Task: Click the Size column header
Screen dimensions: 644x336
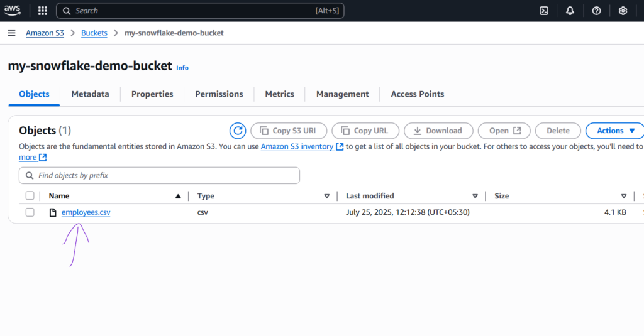Action: click(x=501, y=196)
